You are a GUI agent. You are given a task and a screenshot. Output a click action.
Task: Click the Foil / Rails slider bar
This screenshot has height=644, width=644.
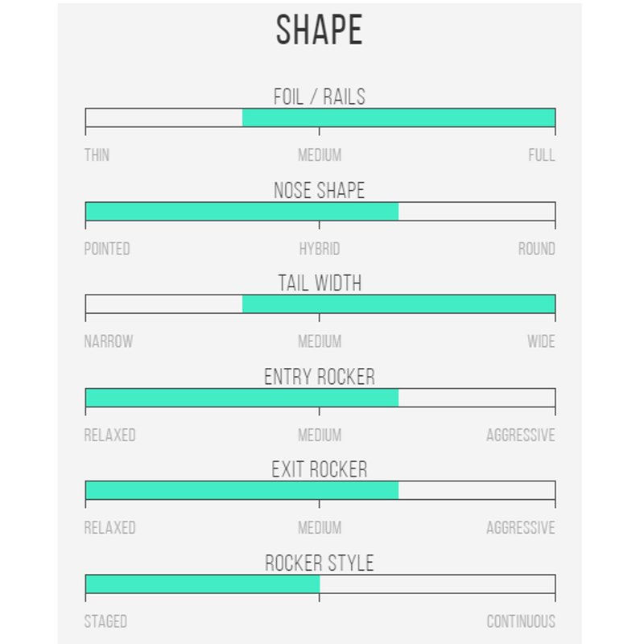point(320,118)
